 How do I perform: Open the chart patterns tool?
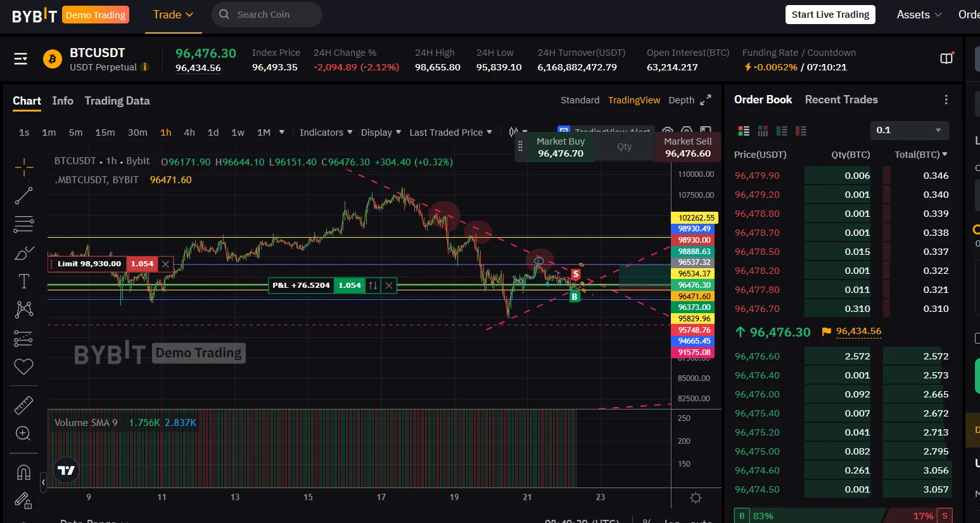(x=24, y=309)
